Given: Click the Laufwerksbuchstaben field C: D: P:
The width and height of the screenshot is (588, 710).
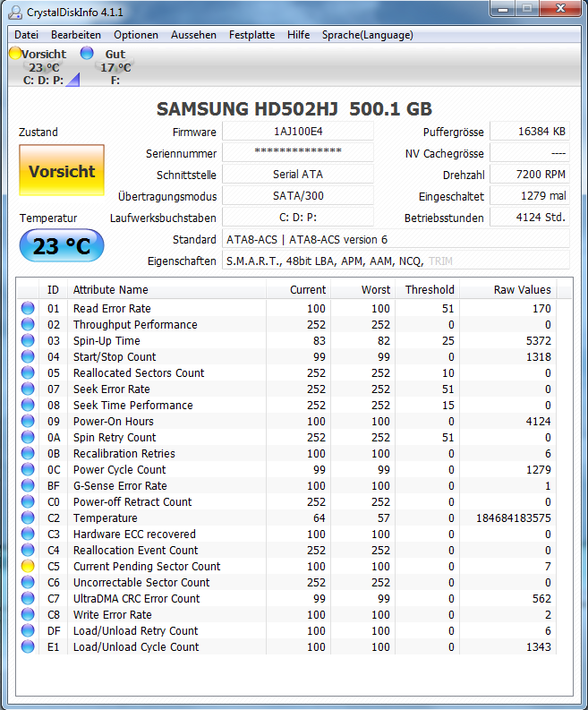Looking at the screenshot, I should [298, 218].
